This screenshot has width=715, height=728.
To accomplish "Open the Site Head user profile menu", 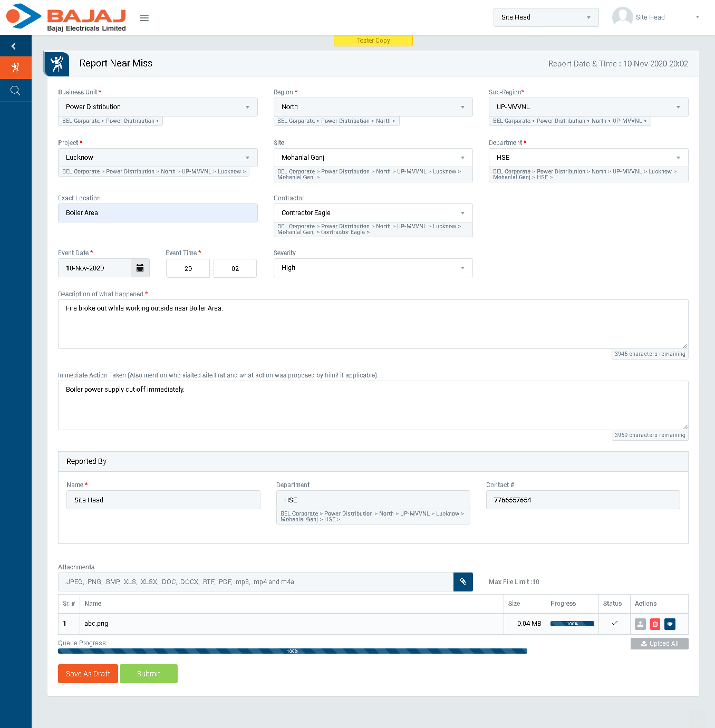I will click(x=656, y=17).
